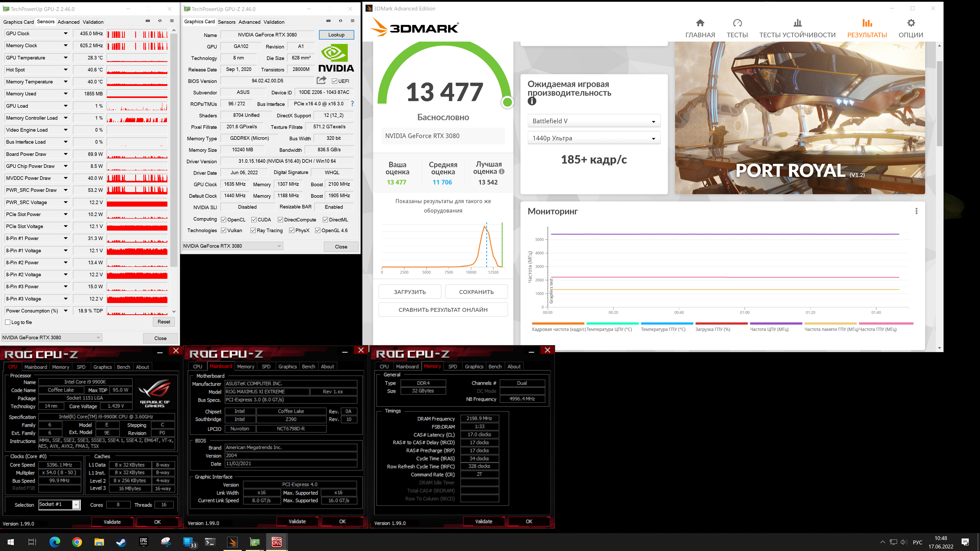Click the Температура ГПУ blue legend swatch
Image resolution: width=980 pixels, height=551 pixels.
coord(667,324)
